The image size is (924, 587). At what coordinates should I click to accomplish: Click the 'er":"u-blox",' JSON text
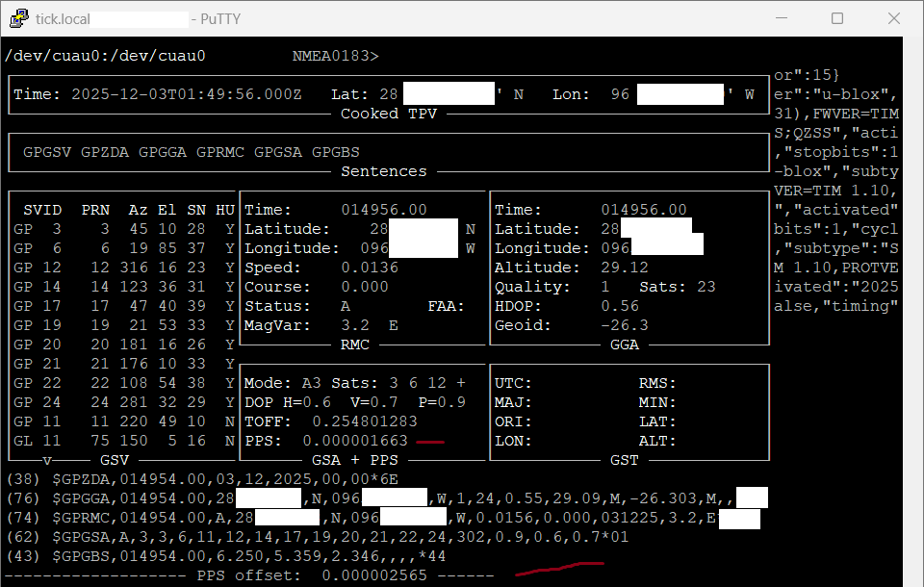pyautogui.click(x=835, y=94)
